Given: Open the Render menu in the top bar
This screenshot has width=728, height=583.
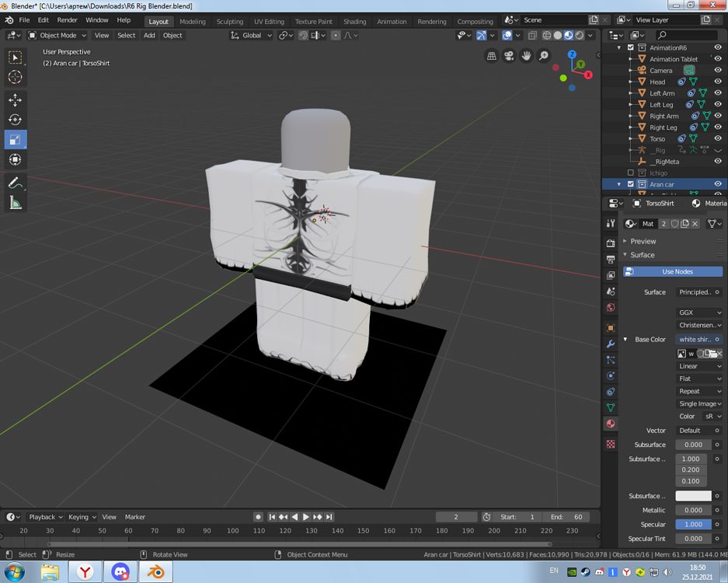Looking at the screenshot, I should pos(66,20).
